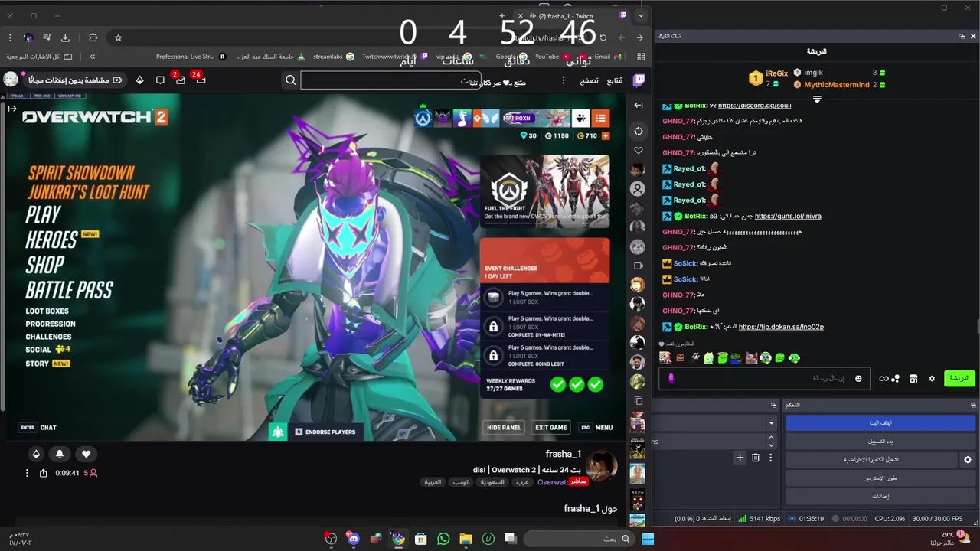The width and height of the screenshot is (980, 551).
Task: Open File Explorer from the taskbar
Action: pos(465,539)
